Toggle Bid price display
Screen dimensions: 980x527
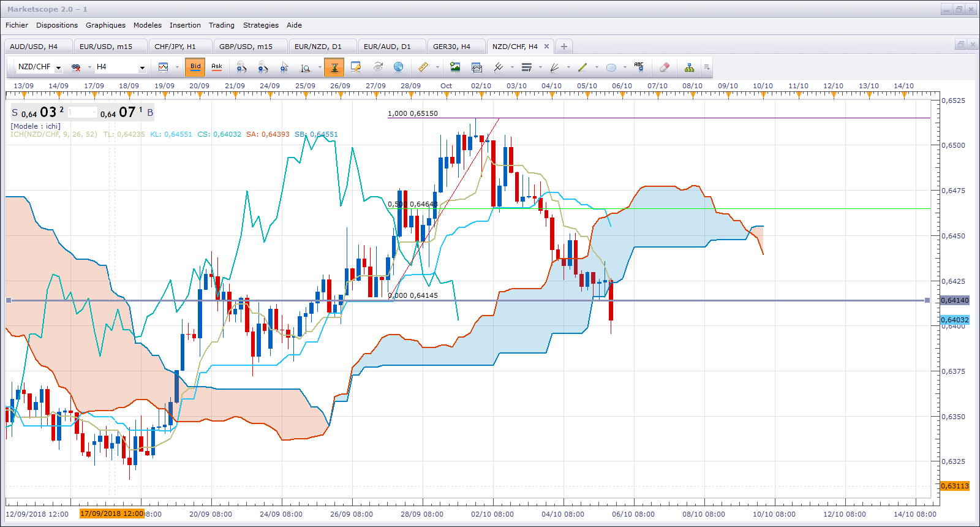point(195,67)
